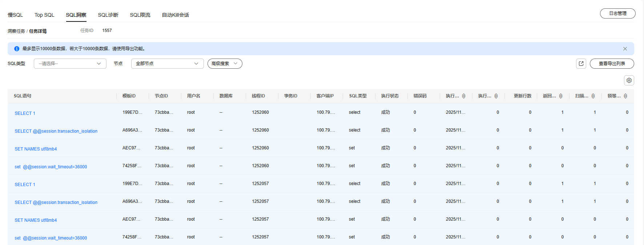Click the 日志管理 button

click(617, 13)
